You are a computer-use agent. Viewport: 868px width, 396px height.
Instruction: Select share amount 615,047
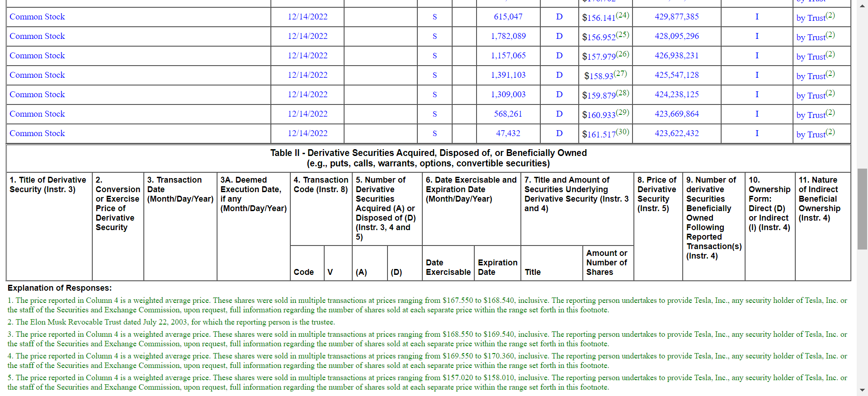click(x=508, y=17)
